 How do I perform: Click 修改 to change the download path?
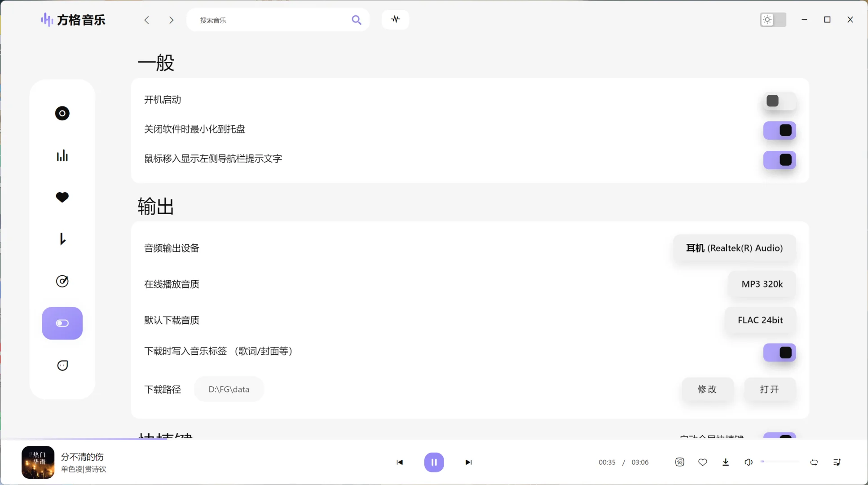tap(708, 389)
